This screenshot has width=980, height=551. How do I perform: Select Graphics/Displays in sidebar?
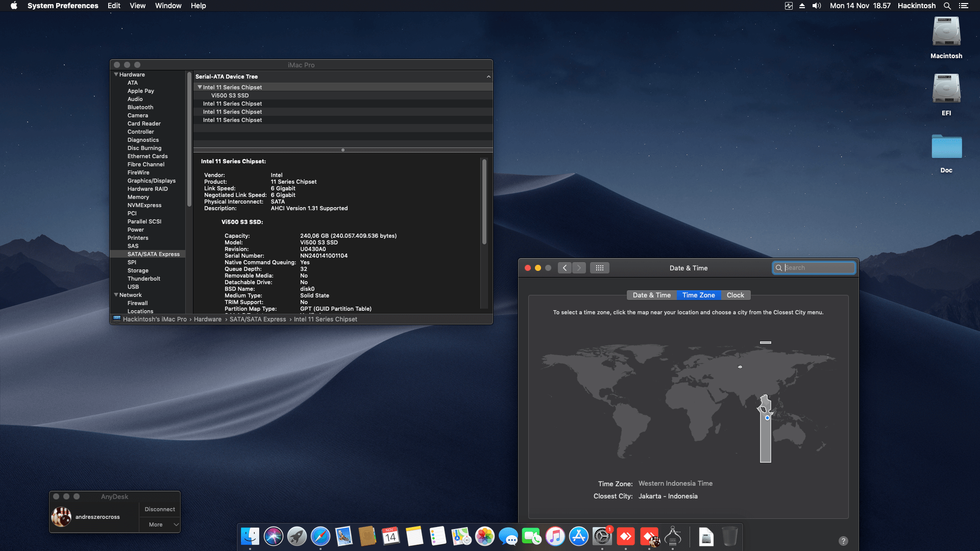click(152, 181)
